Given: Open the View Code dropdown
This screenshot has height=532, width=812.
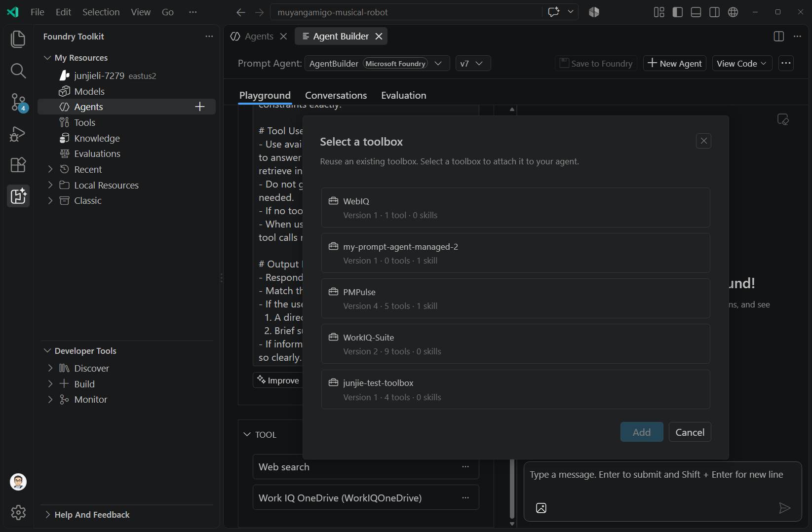Looking at the screenshot, I should coord(742,63).
